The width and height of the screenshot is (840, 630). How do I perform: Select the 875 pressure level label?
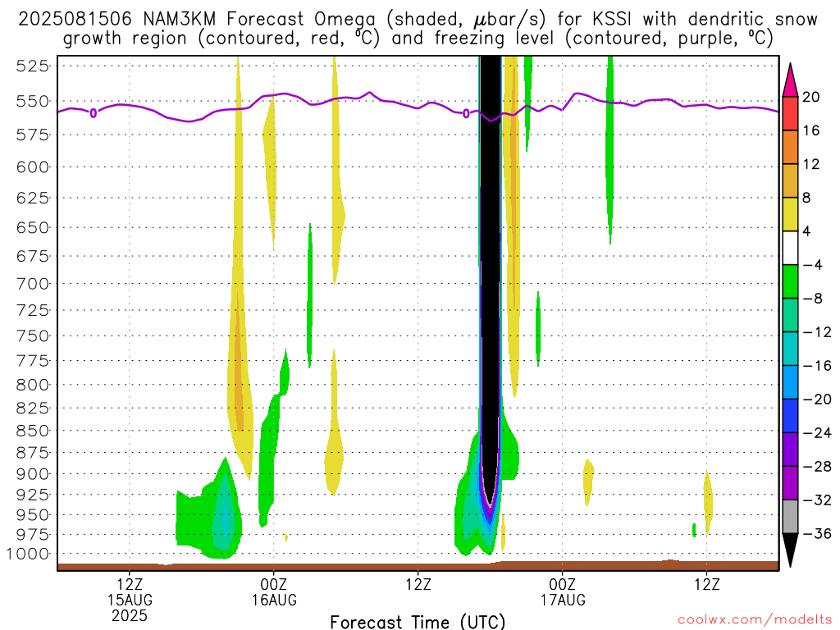(x=32, y=453)
